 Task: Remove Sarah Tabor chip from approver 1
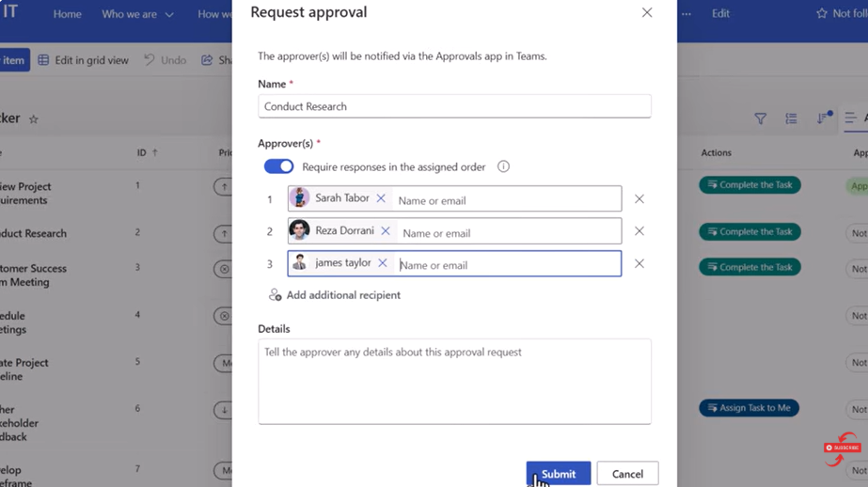coord(381,198)
